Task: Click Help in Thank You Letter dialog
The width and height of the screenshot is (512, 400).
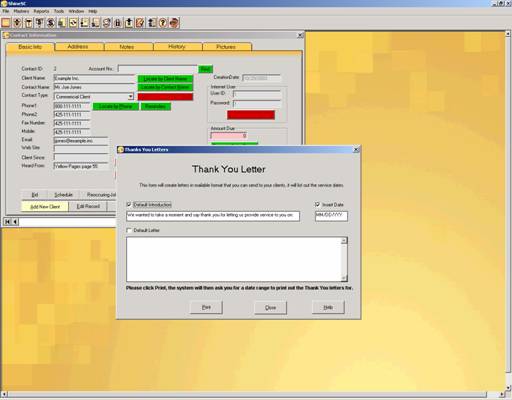Action: pos(328,307)
